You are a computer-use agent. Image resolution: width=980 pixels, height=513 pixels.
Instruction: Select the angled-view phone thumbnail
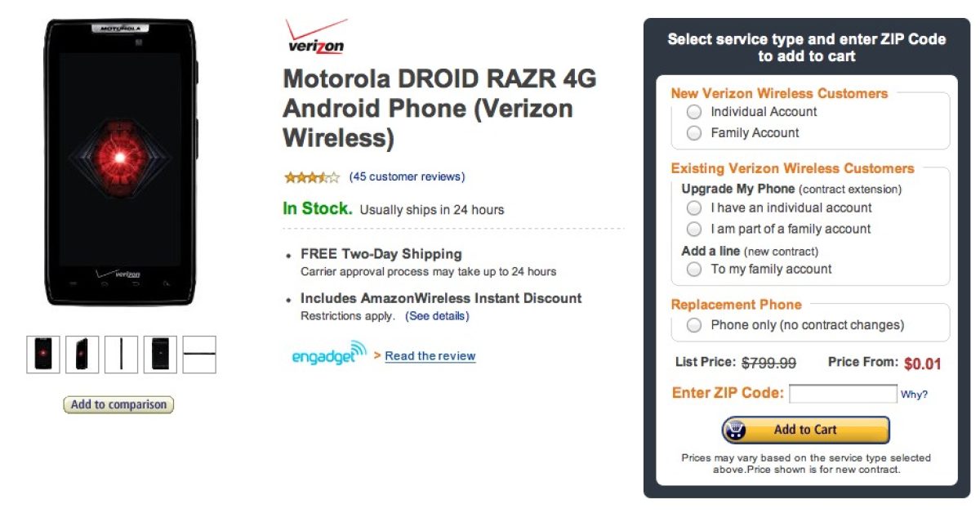pyautogui.click(x=82, y=354)
